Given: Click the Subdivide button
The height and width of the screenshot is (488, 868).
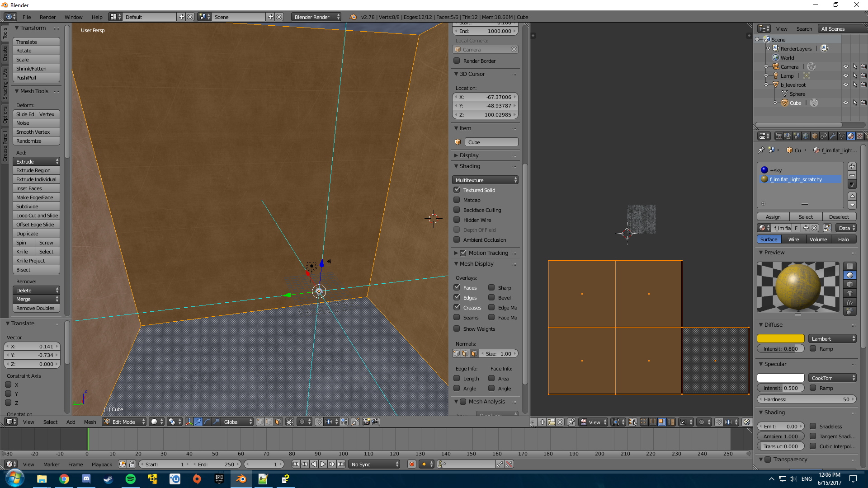Looking at the screenshot, I should coord(36,206).
